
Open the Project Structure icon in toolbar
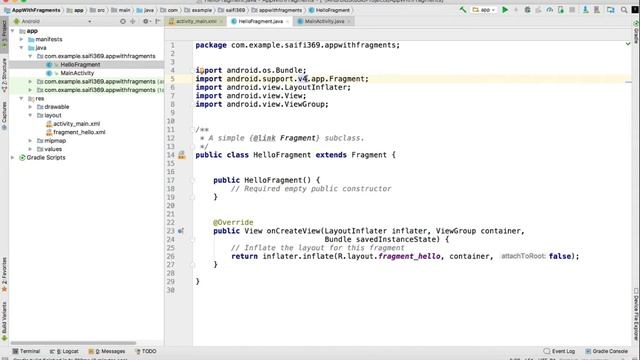pyautogui.click(x=611, y=10)
